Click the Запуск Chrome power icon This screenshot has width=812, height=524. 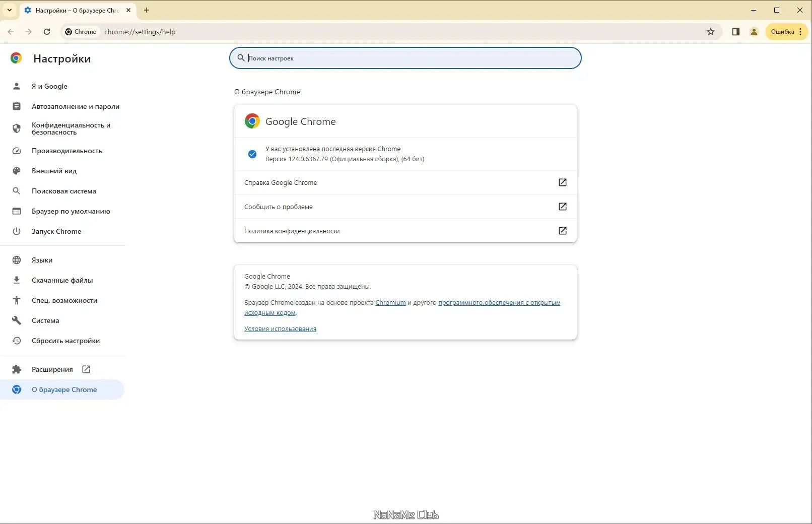click(x=17, y=231)
